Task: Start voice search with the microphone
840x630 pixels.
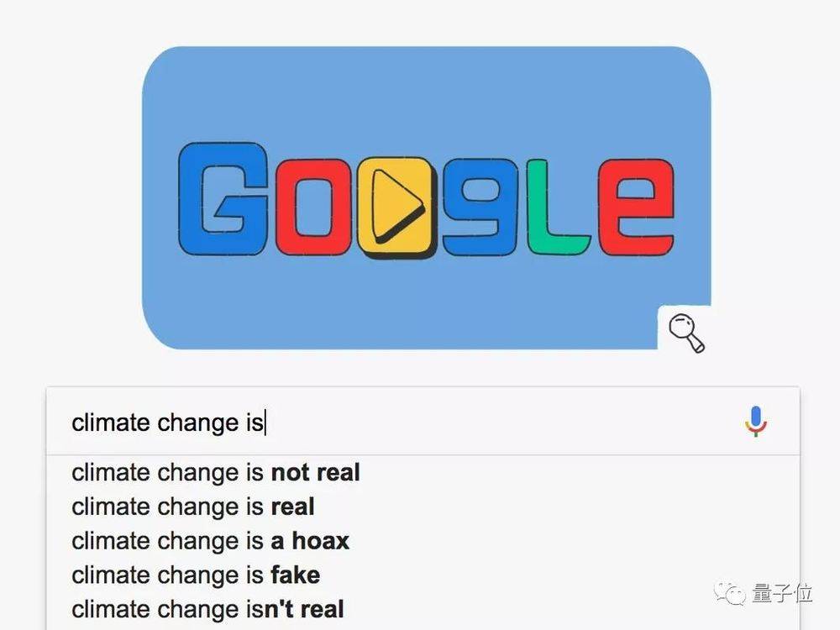Action: pyautogui.click(x=756, y=422)
